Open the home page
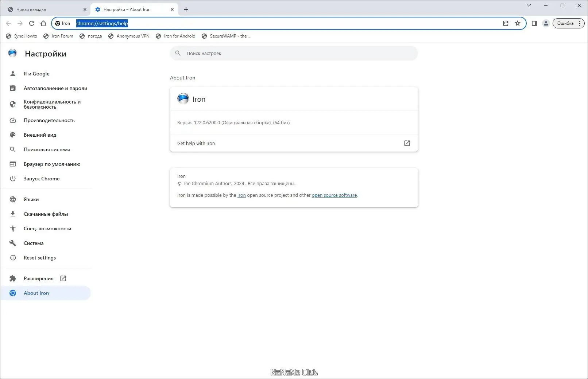 click(43, 23)
